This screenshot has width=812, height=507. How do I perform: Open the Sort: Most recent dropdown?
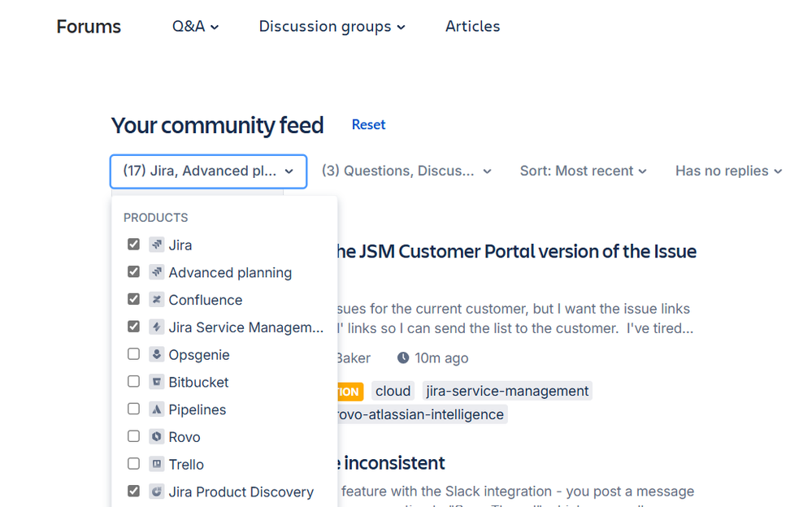pyautogui.click(x=583, y=171)
